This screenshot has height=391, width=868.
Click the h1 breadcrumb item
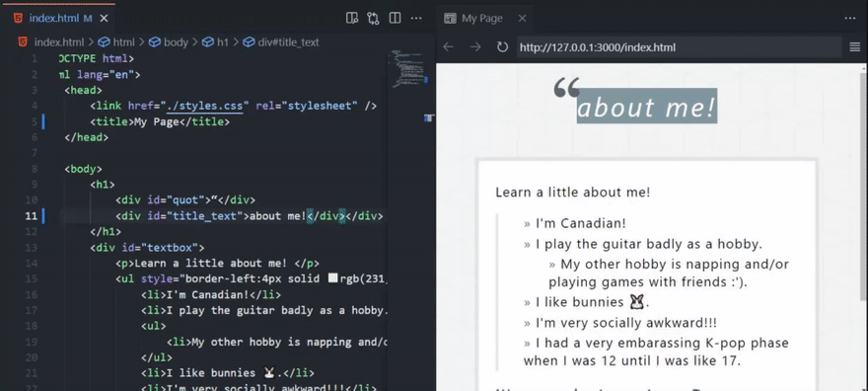pos(216,42)
